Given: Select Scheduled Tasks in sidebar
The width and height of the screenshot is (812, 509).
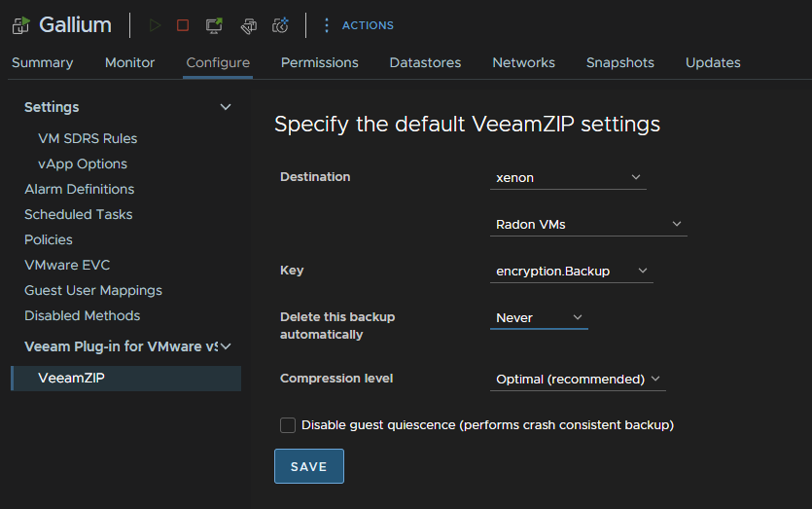Looking at the screenshot, I should [x=78, y=214].
